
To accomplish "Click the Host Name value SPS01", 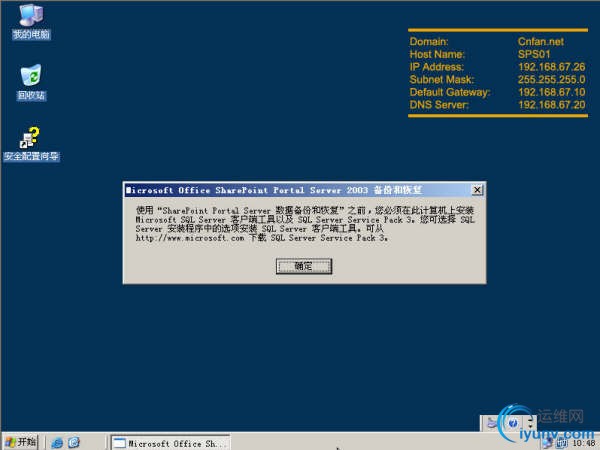I will pyautogui.click(x=534, y=54).
